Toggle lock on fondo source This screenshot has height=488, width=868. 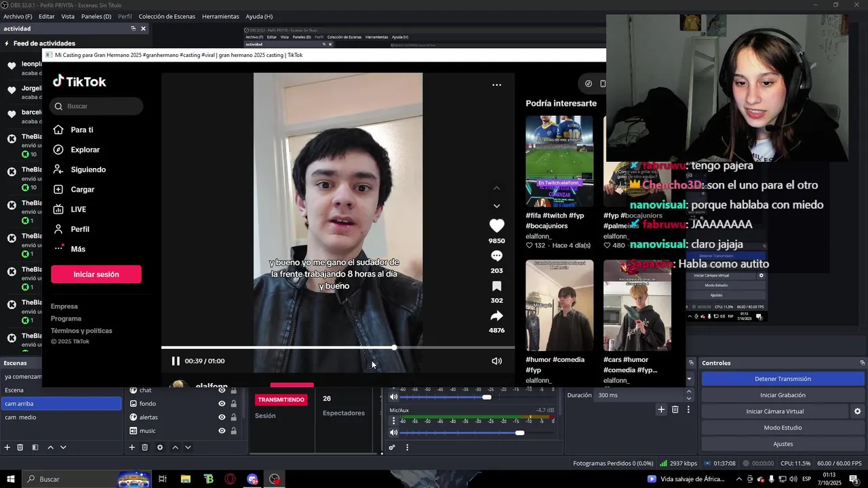click(x=233, y=404)
